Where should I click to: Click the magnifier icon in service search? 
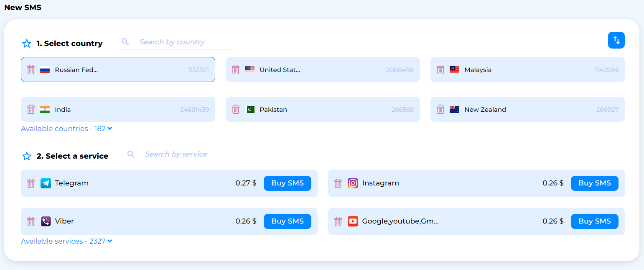pyautogui.click(x=131, y=154)
